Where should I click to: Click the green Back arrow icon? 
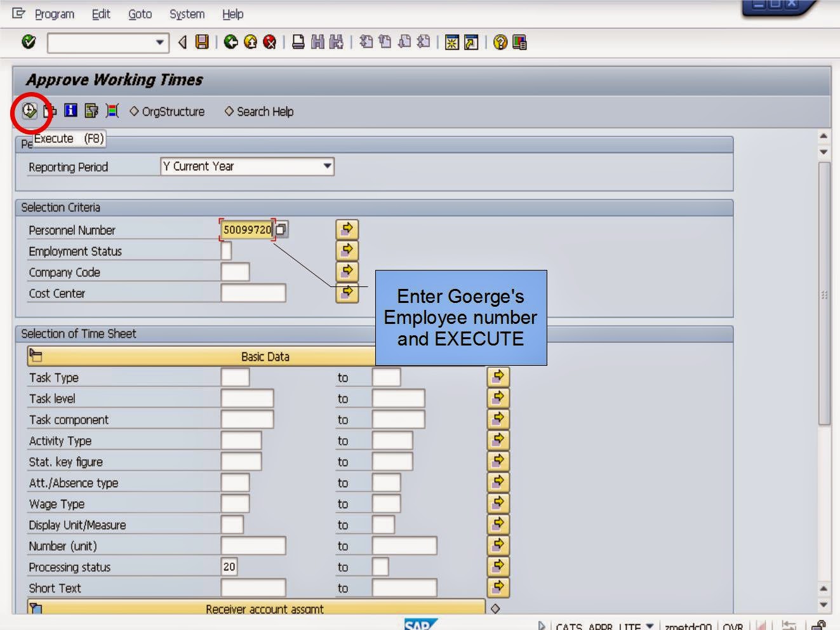231,43
